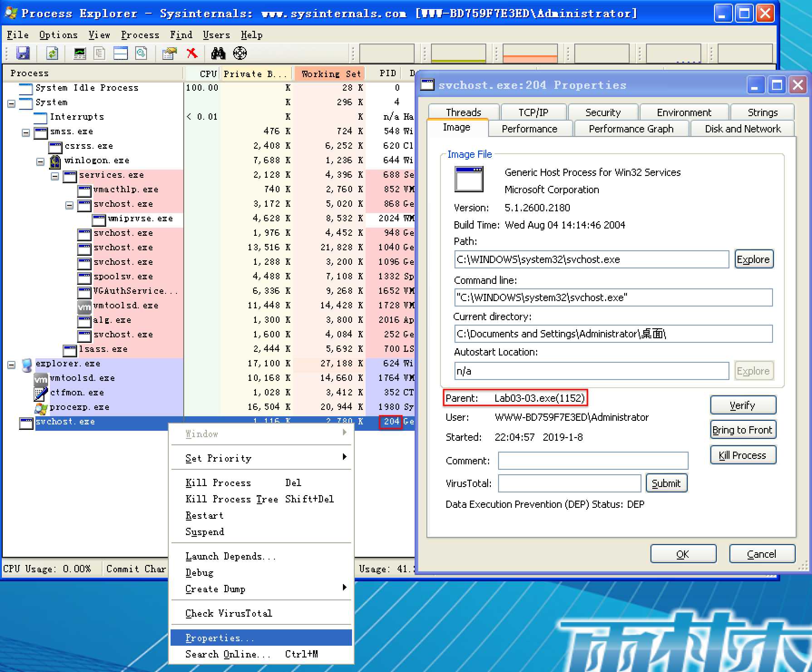
Task: Click the red X Kill Process toolbar icon
Action: [x=192, y=53]
